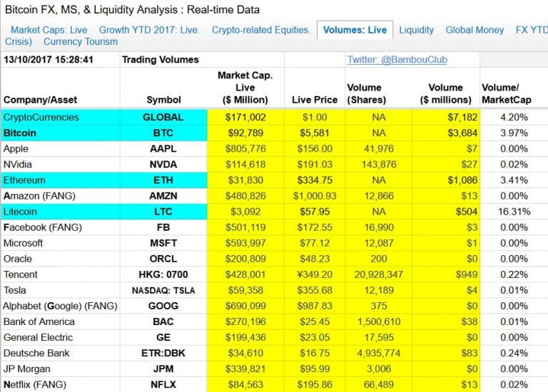Click the BTC symbol cell
The image size is (548, 392).
(x=163, y=133)
